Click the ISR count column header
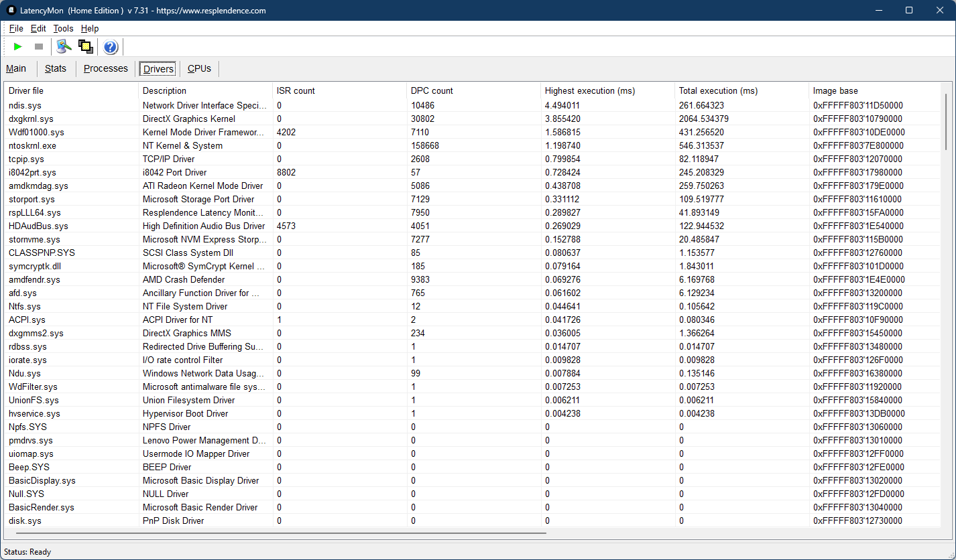Image resolution: width=956 pixels, height=560 pixels. [x=296, y=90]
